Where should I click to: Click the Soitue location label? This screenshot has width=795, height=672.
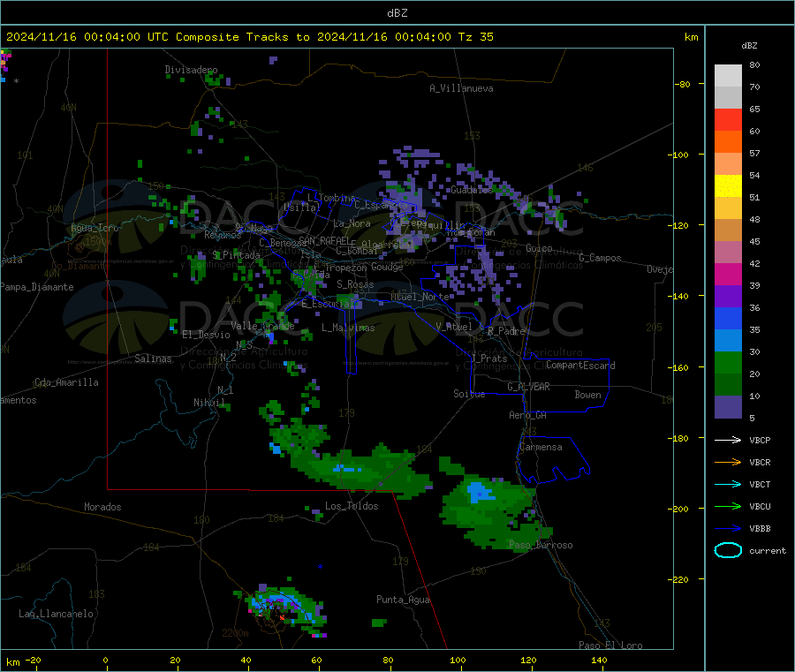click(469, 394)
